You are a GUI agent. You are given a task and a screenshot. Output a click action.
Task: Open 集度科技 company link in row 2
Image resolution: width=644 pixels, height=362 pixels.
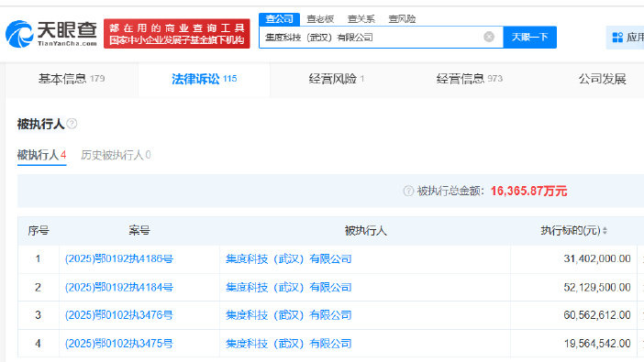point(289,287)
